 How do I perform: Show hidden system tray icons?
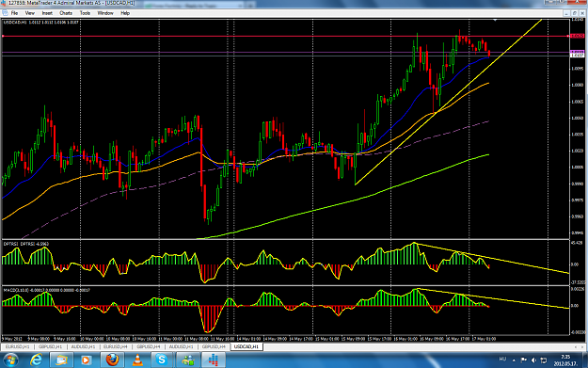point(514,360)
